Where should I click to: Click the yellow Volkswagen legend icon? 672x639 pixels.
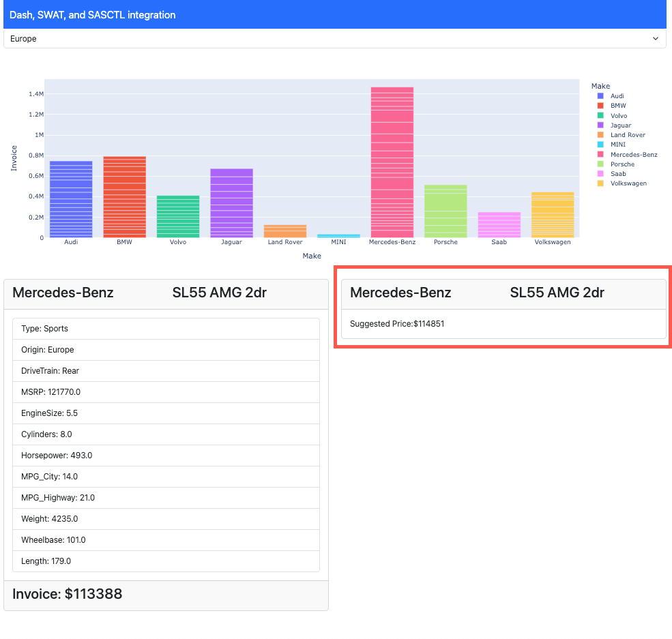coord(599,183)
